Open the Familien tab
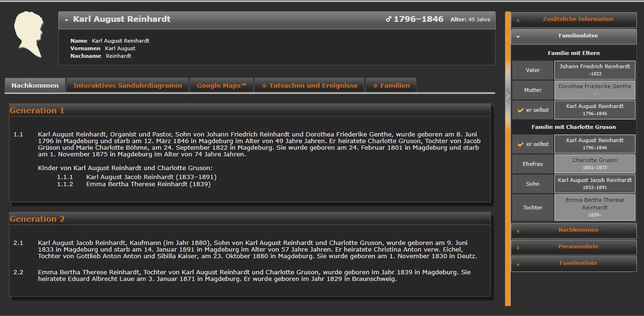This screenshot has height=316, width=644. click(x=391, y=86)
